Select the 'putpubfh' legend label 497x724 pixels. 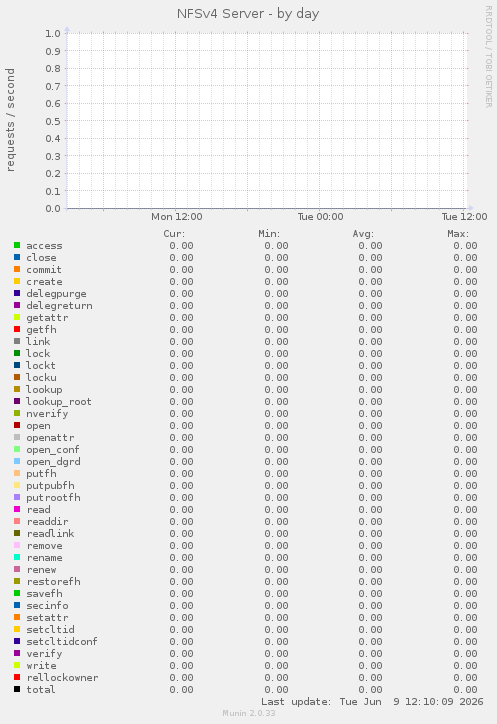tap(50, 486)
